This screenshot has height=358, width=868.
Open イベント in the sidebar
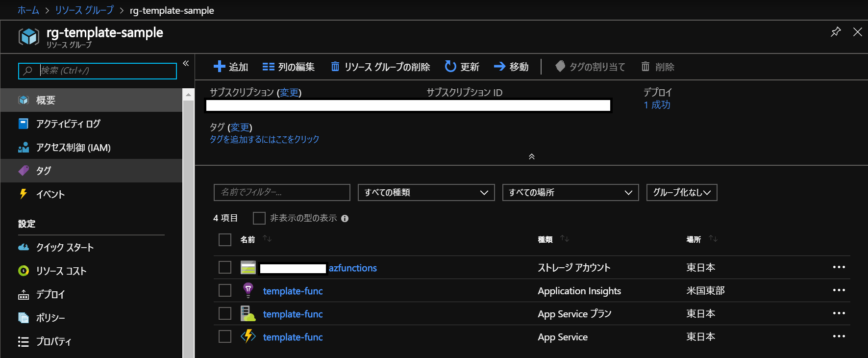[91, 194]
